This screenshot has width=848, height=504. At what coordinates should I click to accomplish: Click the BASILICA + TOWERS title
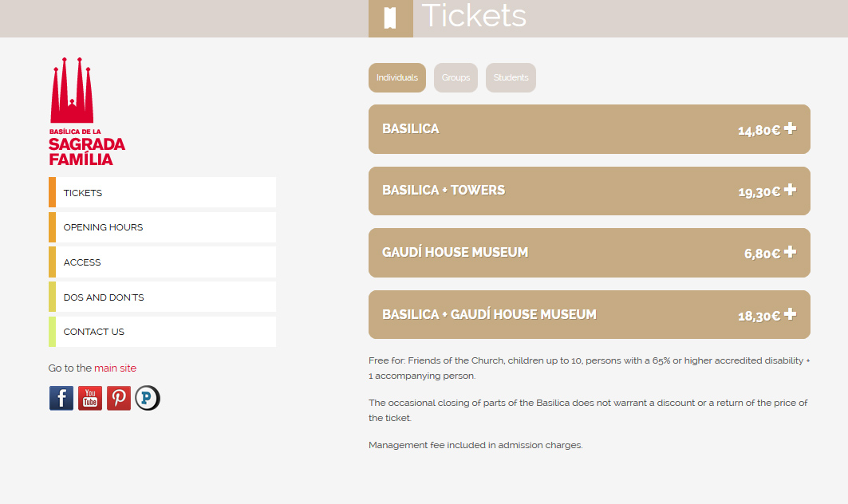[444, 191]
